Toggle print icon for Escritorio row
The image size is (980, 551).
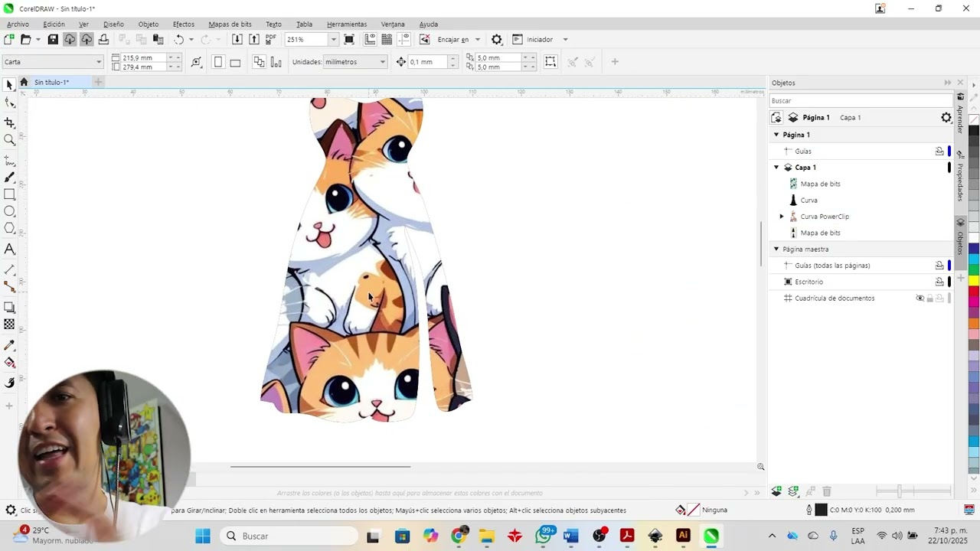click(x=939, y=282)
